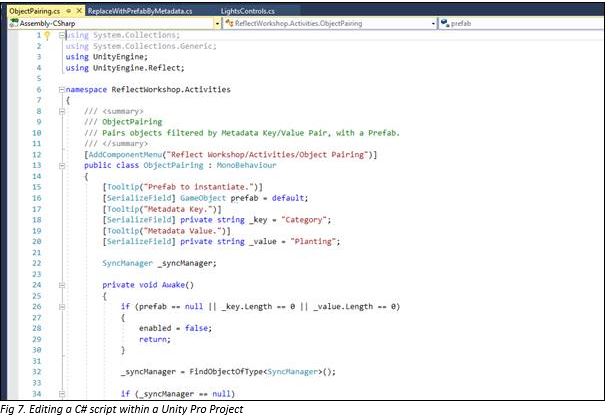This screenshot has height=419, width=608.
Task: Collapse the using directives block at line 1
Action: click(x=61, y=35)
